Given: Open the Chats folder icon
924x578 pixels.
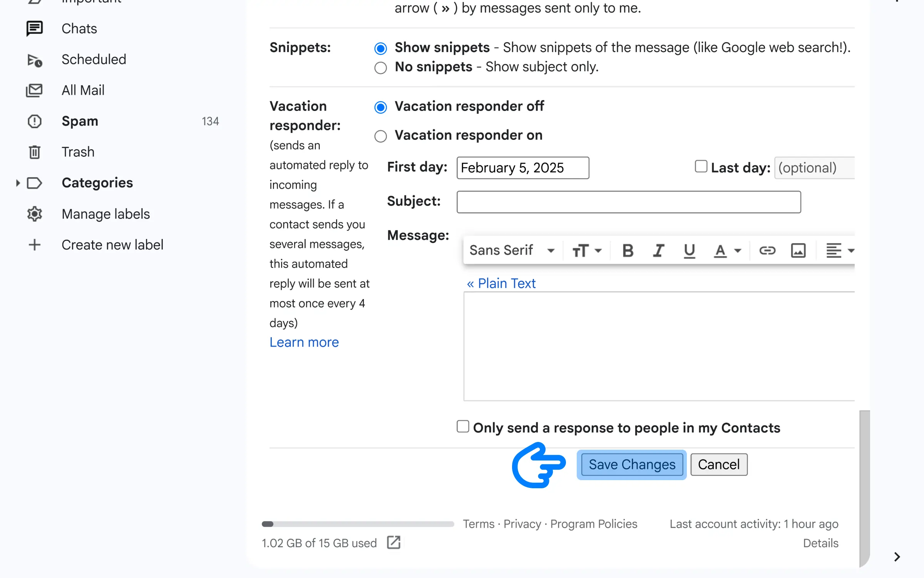Looking at the screenshot, I should pyautogui.click(x=35, y=29).
